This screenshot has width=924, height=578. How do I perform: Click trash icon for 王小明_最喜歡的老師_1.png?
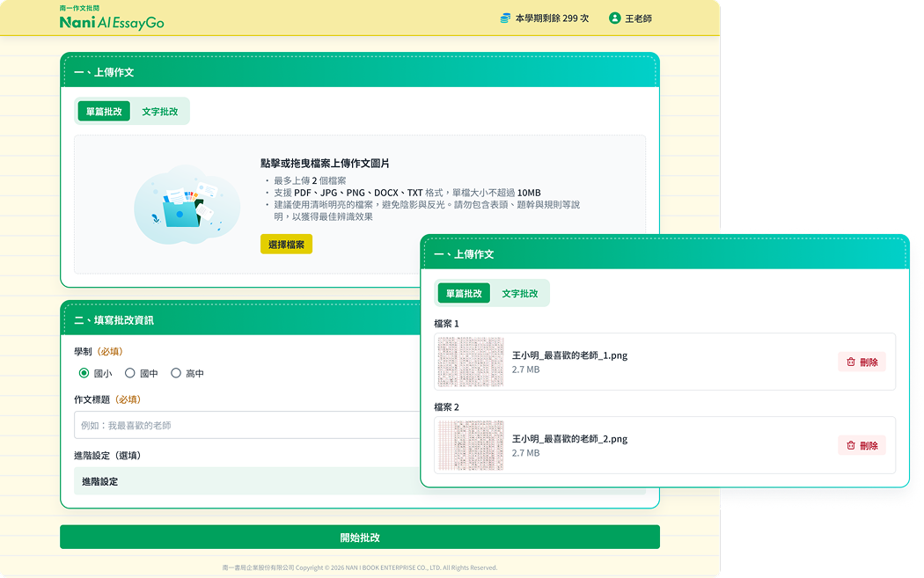pos(850,362)
